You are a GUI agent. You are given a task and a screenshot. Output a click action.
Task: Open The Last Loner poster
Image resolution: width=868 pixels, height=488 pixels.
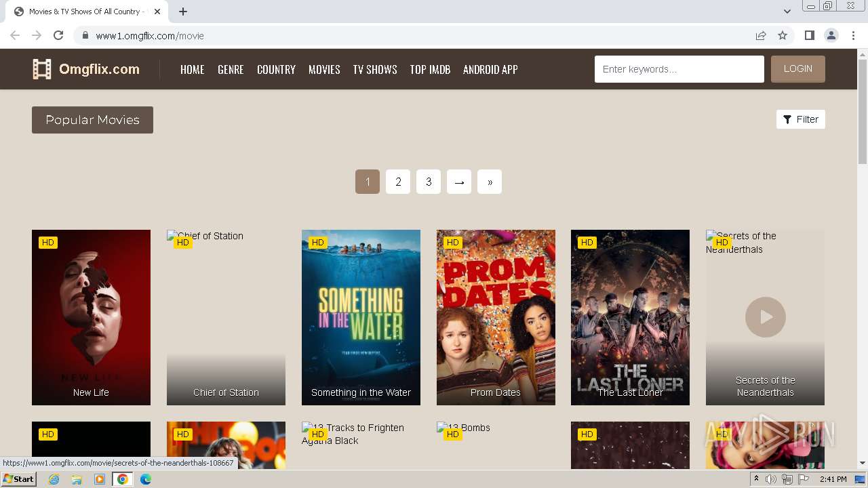click(x=630, y=317)
